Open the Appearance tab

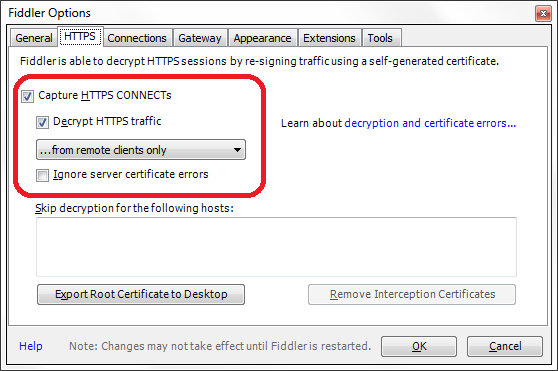(x=263, y=38)
